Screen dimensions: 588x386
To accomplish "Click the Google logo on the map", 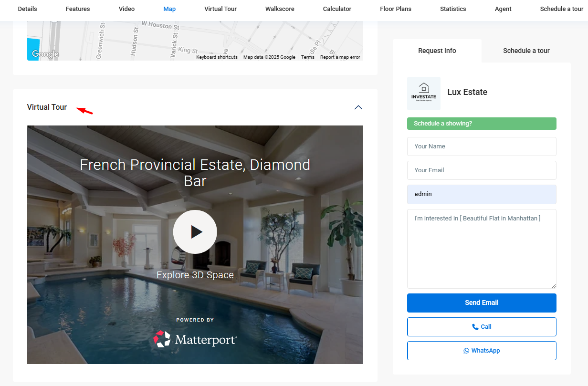I will point(44,54).
